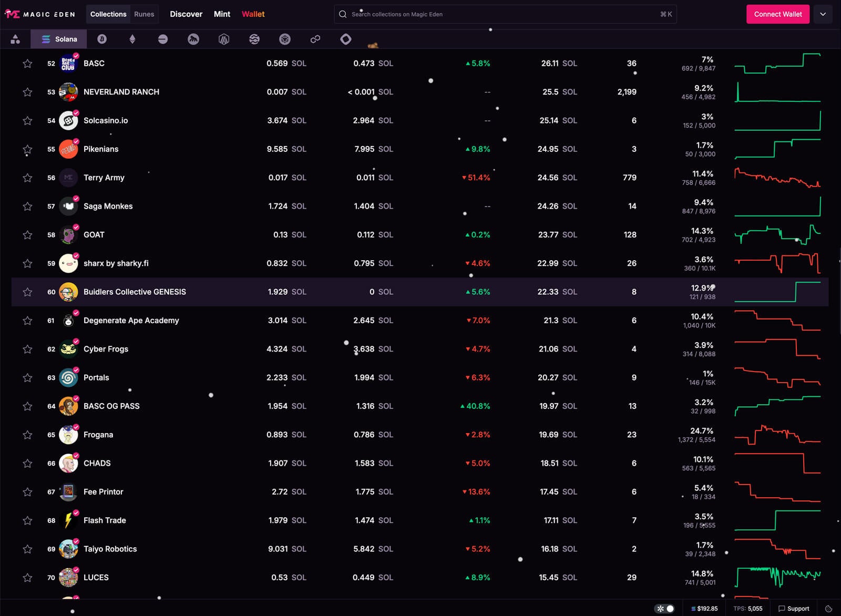
Task: Select the Solana chain tab
Action: point(59,39)
